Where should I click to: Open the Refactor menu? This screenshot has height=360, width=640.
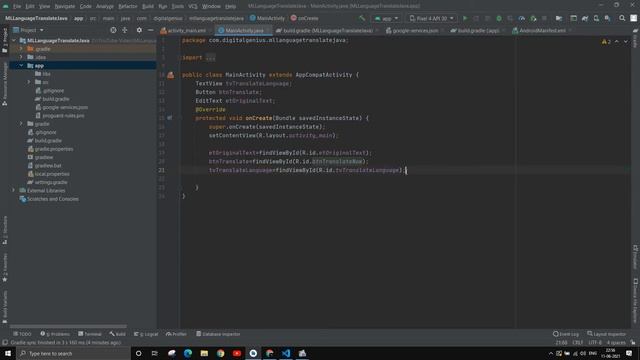pos(128,6)
